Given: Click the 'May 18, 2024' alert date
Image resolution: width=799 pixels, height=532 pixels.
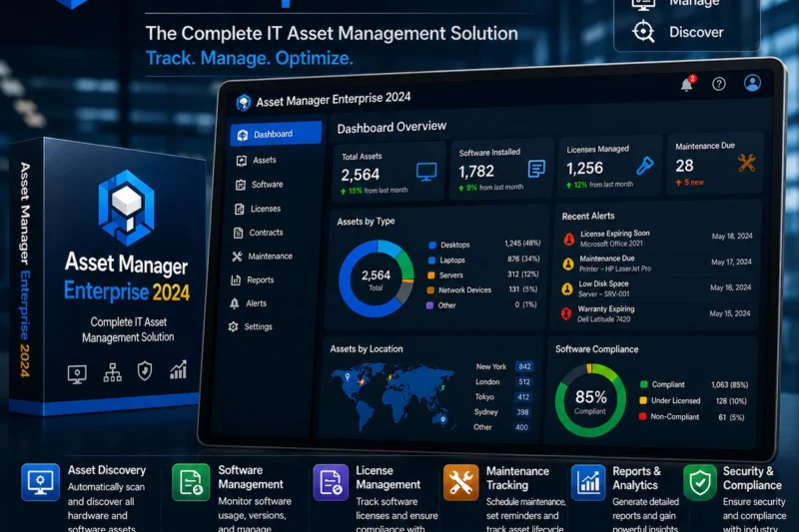Looking at the screenshot, I should pyautogui.click(x=732, y=237).
